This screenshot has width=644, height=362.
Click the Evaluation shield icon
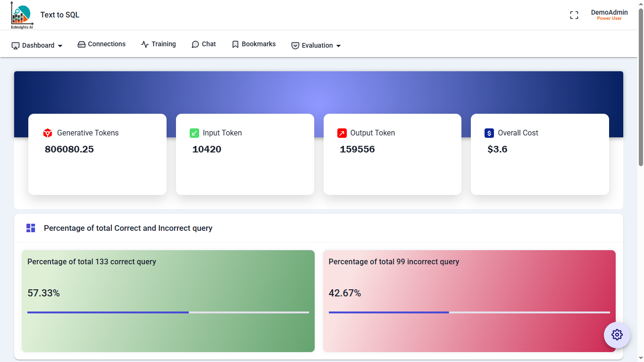point(295,46)
